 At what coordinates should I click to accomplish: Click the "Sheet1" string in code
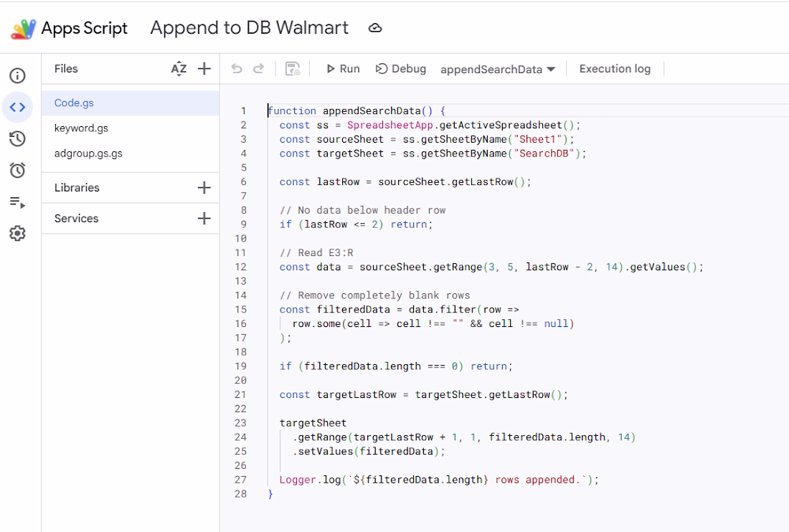[x=537, y=139]
